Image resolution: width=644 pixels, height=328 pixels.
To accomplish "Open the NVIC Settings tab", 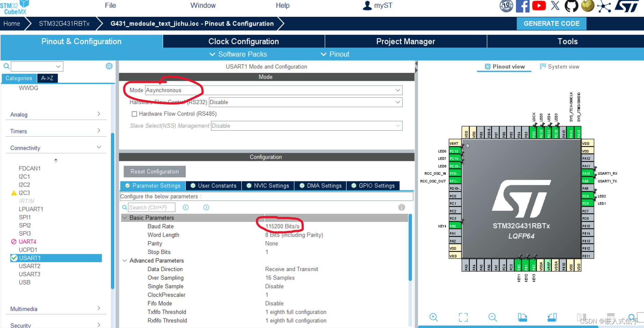I will click(268, 186).
